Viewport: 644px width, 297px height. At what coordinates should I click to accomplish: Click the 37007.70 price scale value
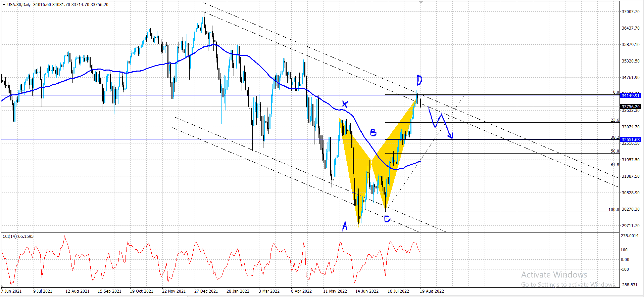[x=631, y=11]
